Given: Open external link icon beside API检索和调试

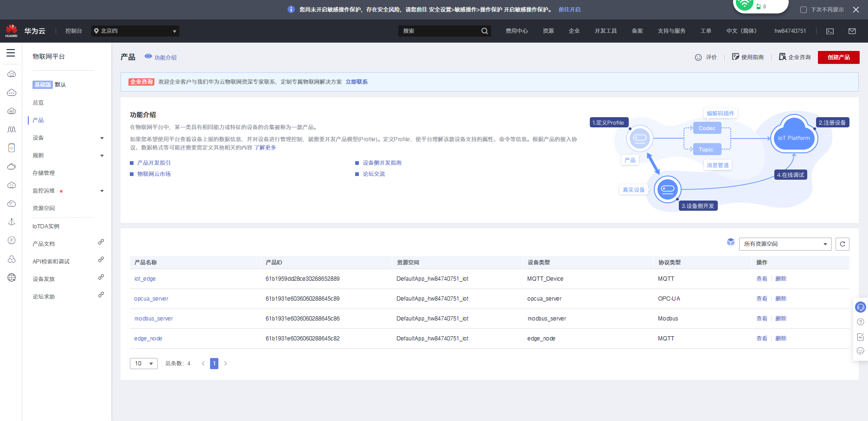Looking at the screenshot, I should [x=101, y=259].
